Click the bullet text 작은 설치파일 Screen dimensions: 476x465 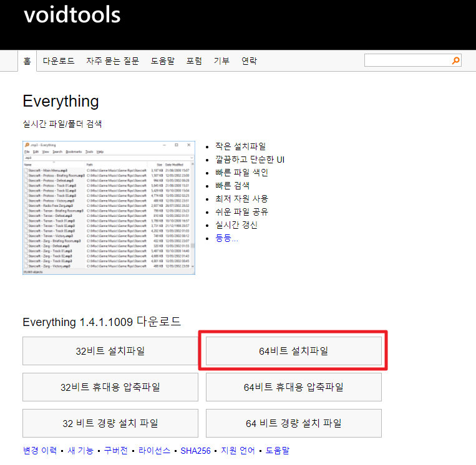pos(240,146)
